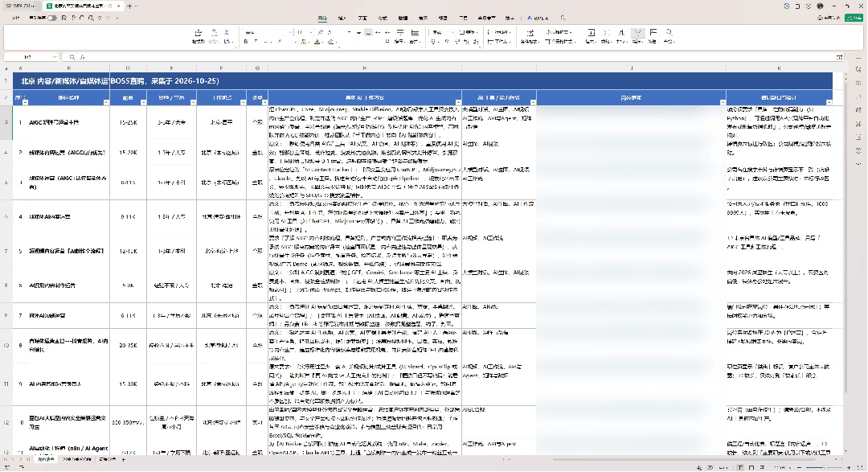
Task: Click the fx insert function icon
Action: click(83, 57)
